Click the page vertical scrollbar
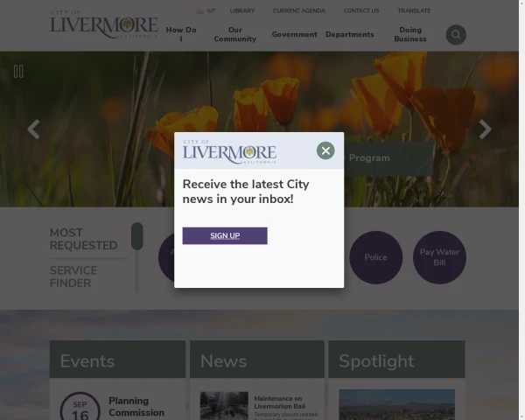The image size is (525, 420). coord(521,210)
